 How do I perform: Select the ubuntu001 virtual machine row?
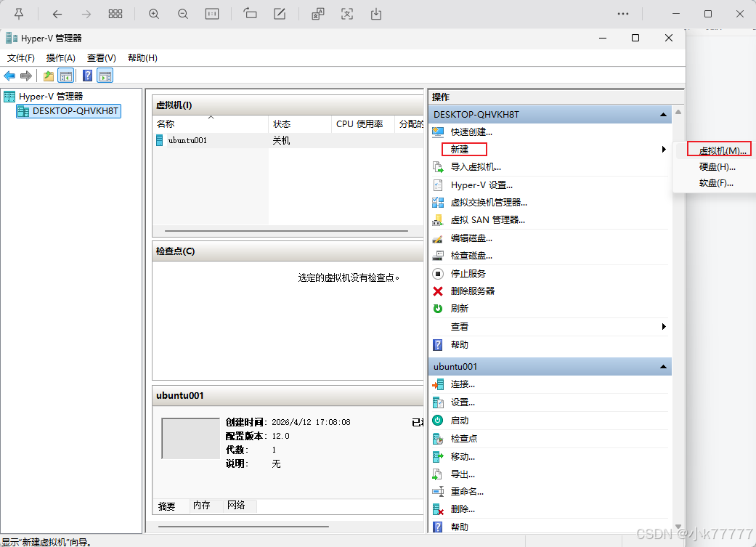click(x=288, y=140)
